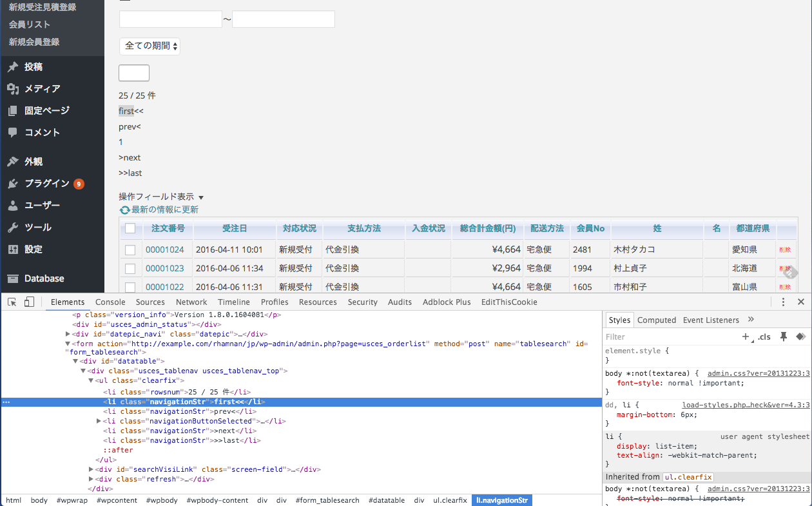The height and width of the screenshot is (506, 812).
Task: Open admin.css source link for body rule
Action: point(759,373)
